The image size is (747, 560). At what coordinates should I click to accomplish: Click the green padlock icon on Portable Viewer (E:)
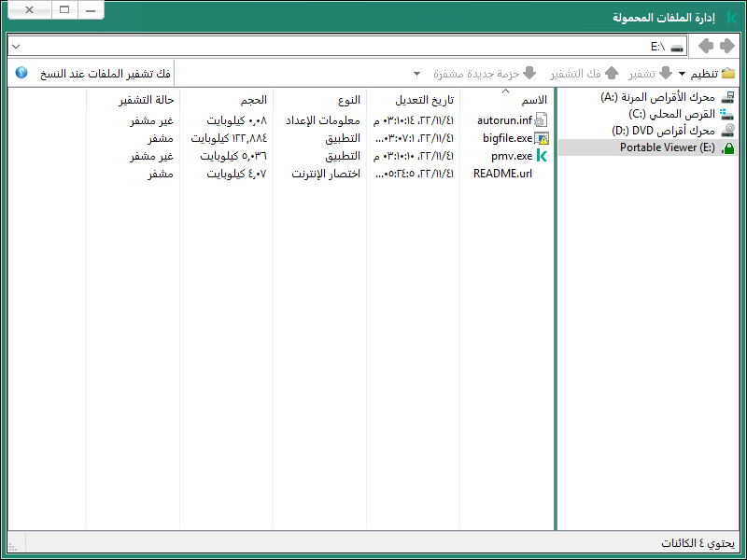(728, 147)
